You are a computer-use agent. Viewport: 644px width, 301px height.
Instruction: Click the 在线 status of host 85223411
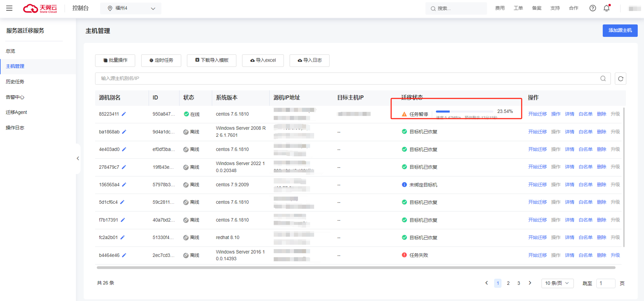click(x=192, y=114)
